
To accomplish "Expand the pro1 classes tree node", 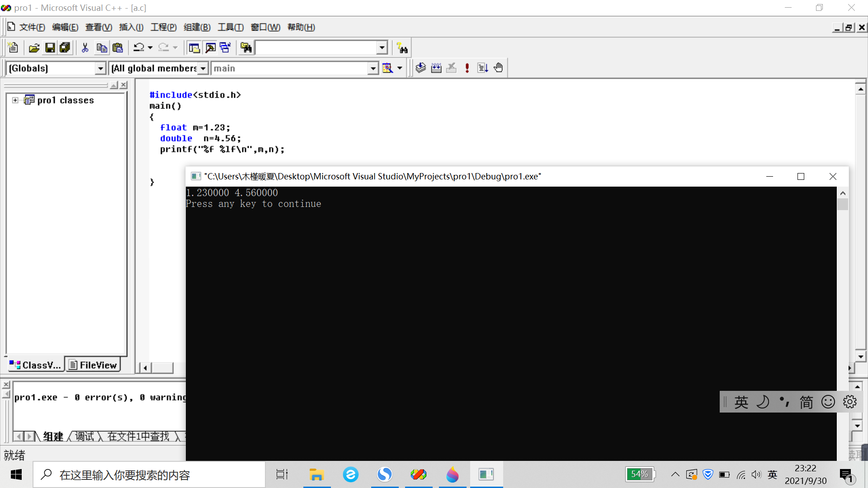I will click(15, 100).
